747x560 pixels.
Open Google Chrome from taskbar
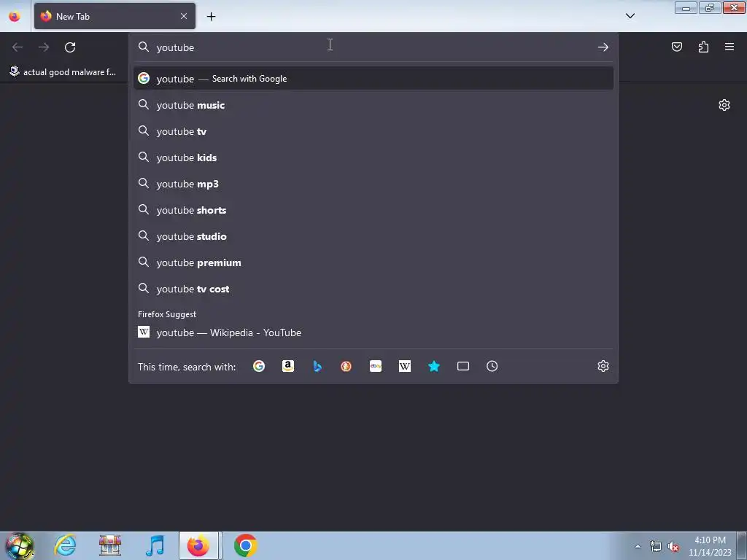[x=245, y=545]
